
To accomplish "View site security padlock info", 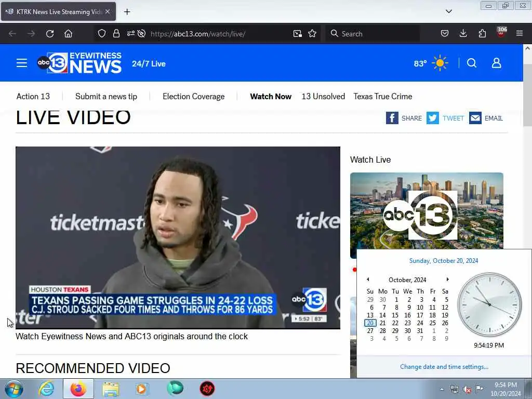I will 116,33.
